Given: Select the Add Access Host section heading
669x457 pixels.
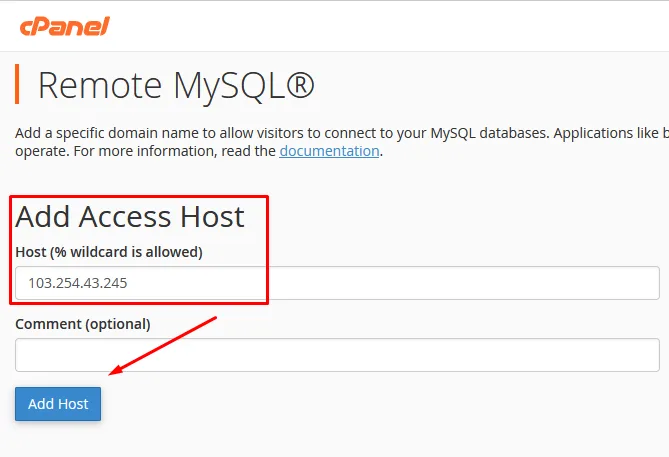Looking at the screenshot, I should click(x=130, y=216).
